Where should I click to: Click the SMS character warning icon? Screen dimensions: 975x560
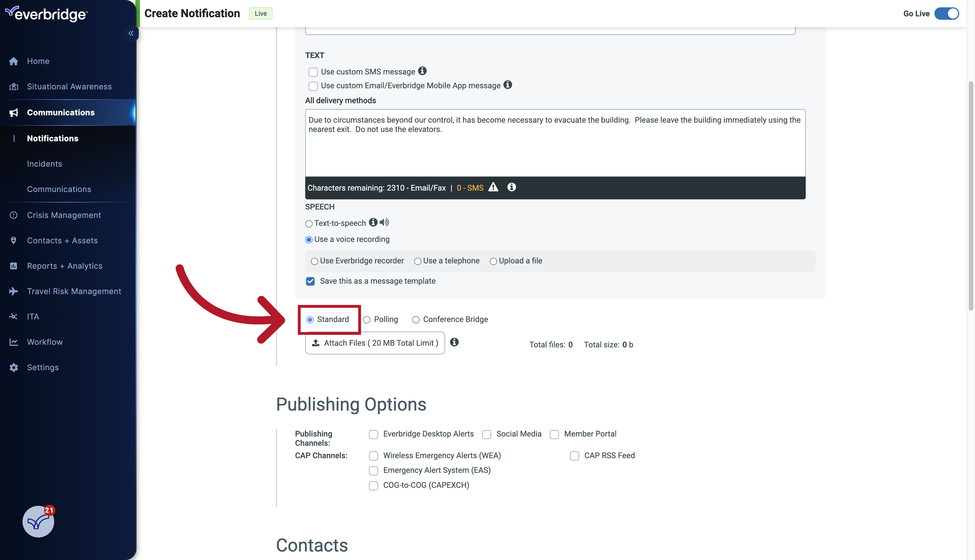click(x=494, y=187)
